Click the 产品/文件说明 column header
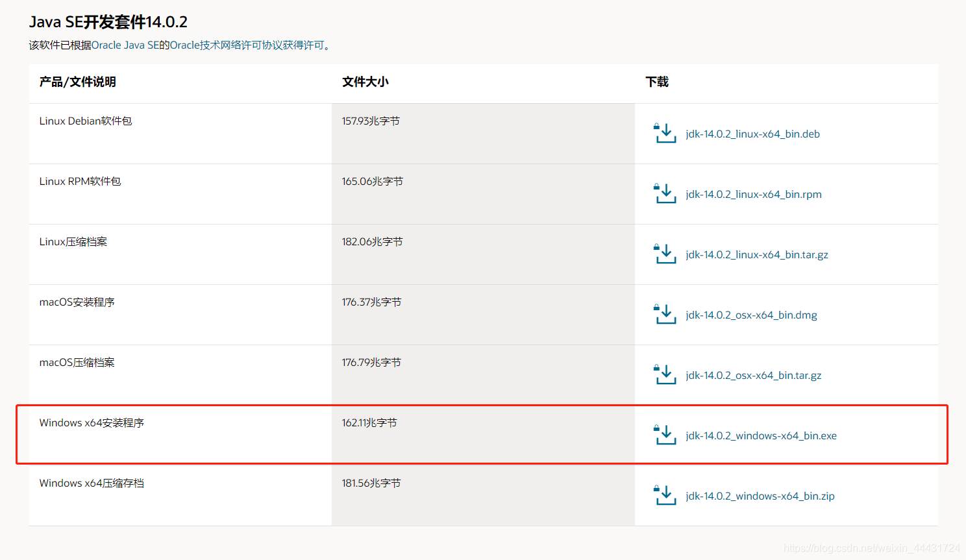Screen dimensions: 966x560 point(77,82)
